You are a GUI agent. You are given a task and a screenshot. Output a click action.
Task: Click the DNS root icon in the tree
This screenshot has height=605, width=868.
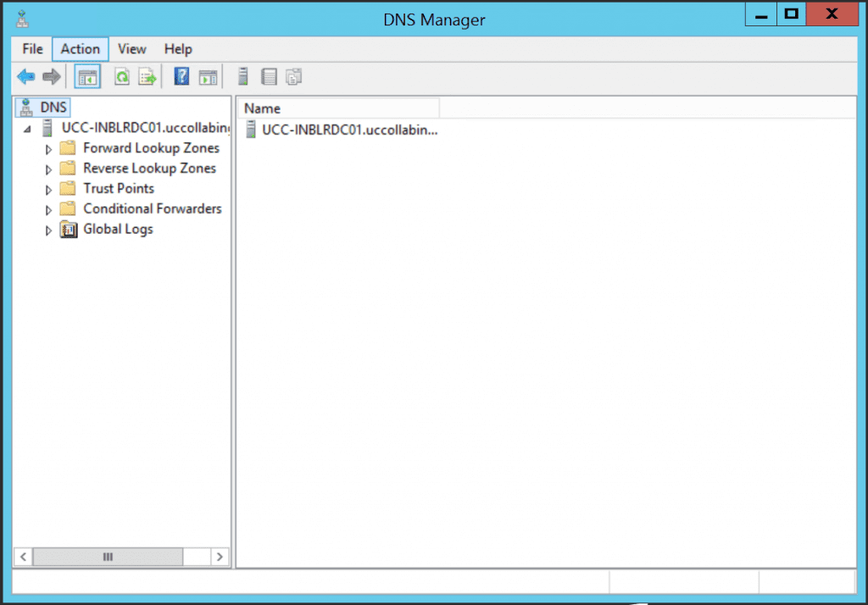tap(25, 107)
